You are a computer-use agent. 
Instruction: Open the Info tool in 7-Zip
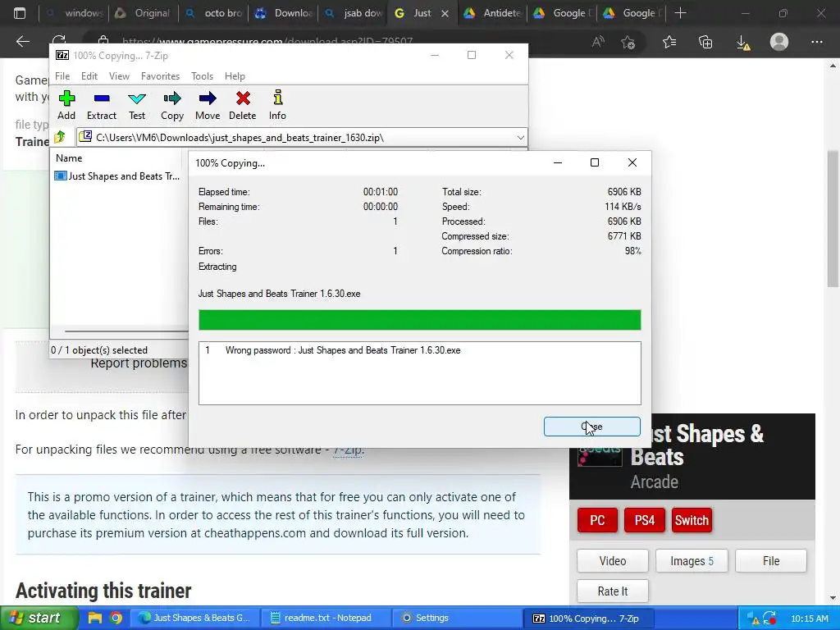point(277,105)
